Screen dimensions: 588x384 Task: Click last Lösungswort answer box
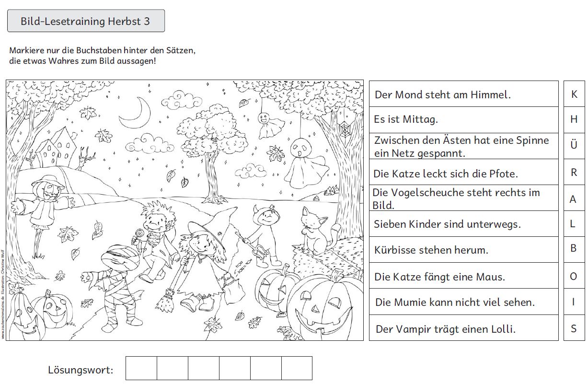[x=297, y=368]
